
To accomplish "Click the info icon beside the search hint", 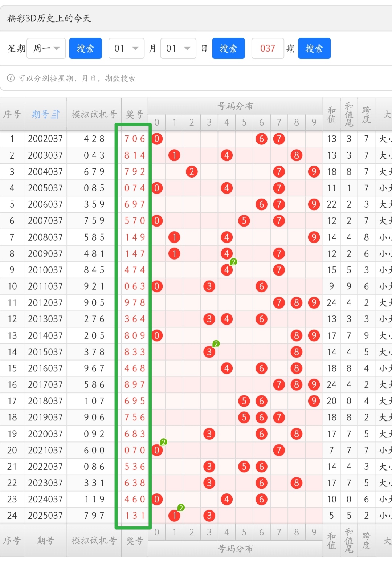I will [x=11, y=78].
